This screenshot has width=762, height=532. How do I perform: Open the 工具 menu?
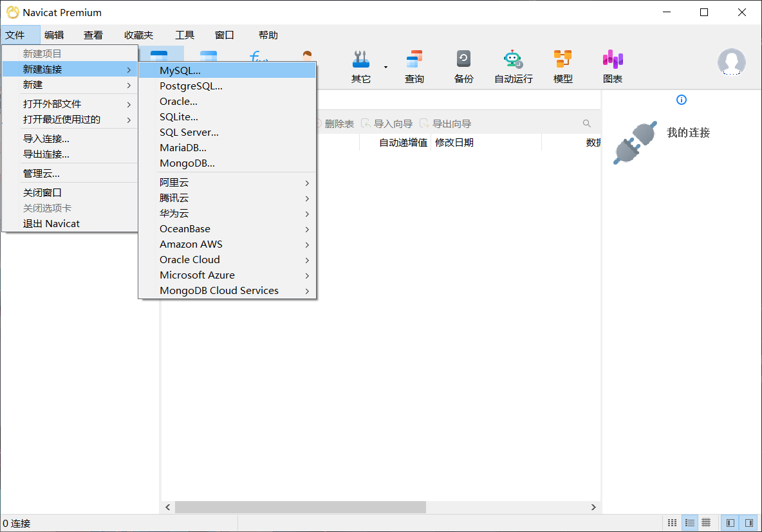pyautogui.click(x=185, y=35)
